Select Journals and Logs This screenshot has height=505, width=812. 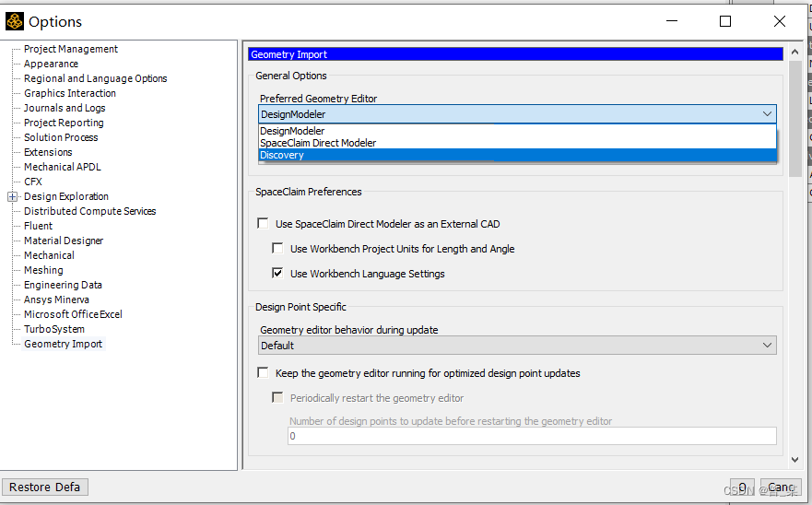[x=65, y=108]
